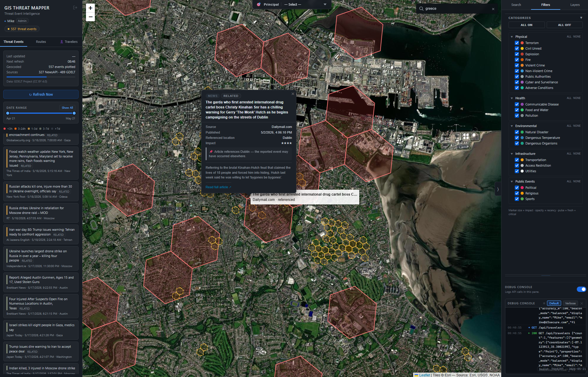Uncheck the Terrorism checkbox
Screen dimensions: 588x377
click(517, 43)
